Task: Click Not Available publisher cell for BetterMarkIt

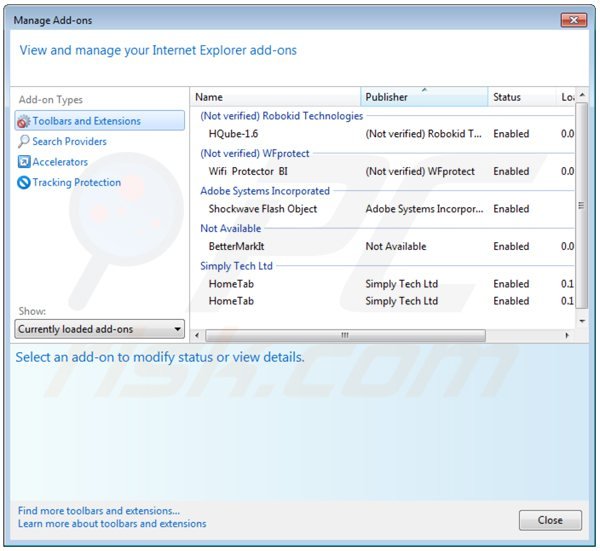Action: pyautogui.click(x=396, y=246)
